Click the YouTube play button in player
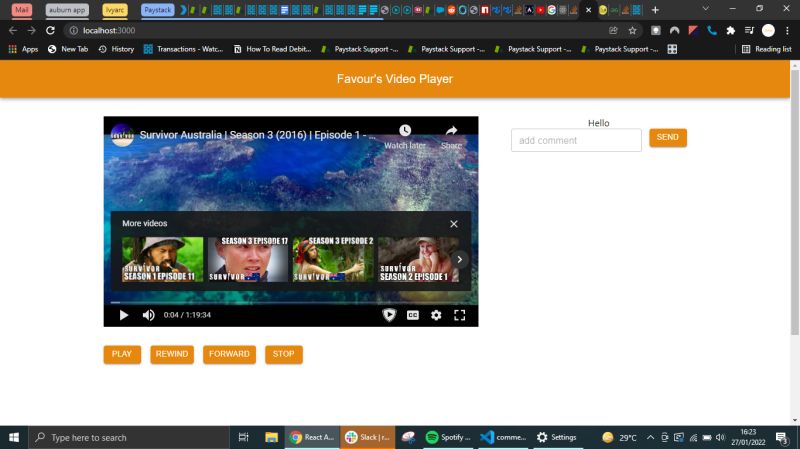800x449 pixels. click(123, 315)
